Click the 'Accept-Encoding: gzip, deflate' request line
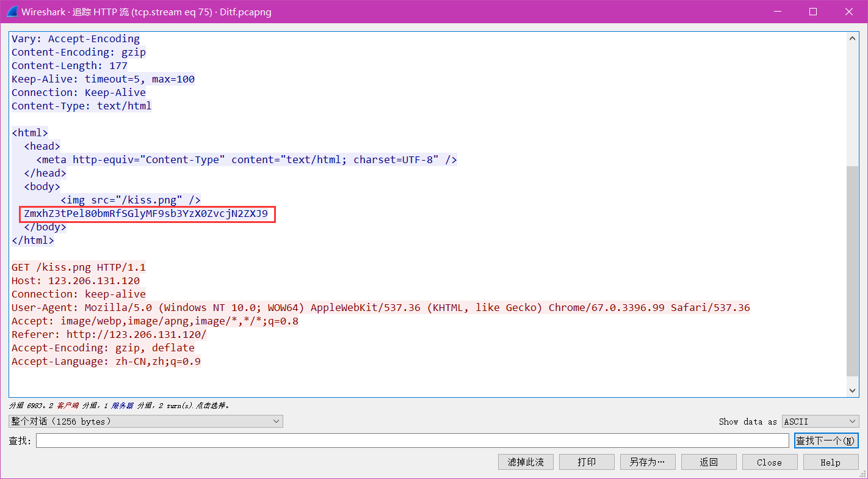Screen dimensions: 868x479 pos(103,348)
